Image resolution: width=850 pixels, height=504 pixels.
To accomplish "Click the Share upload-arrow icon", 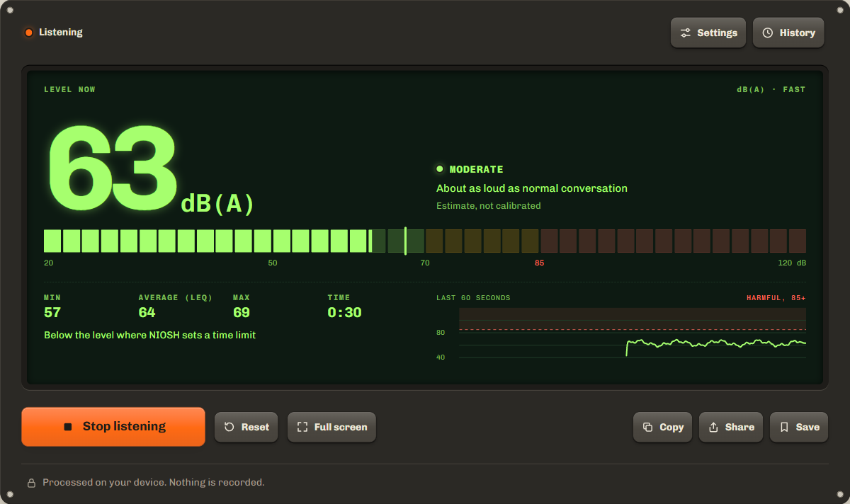I will (713, 427).
